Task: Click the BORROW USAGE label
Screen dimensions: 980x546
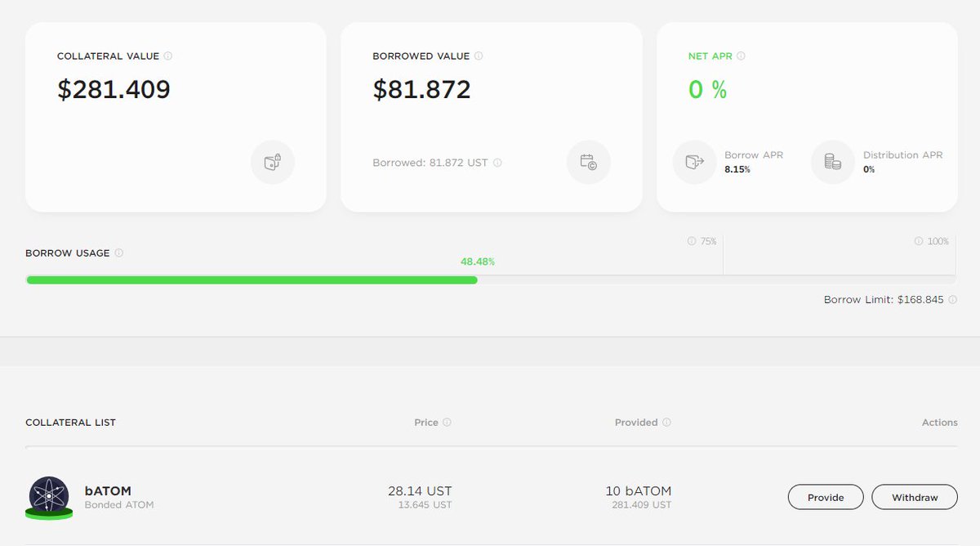Action: tap(68, 253)
